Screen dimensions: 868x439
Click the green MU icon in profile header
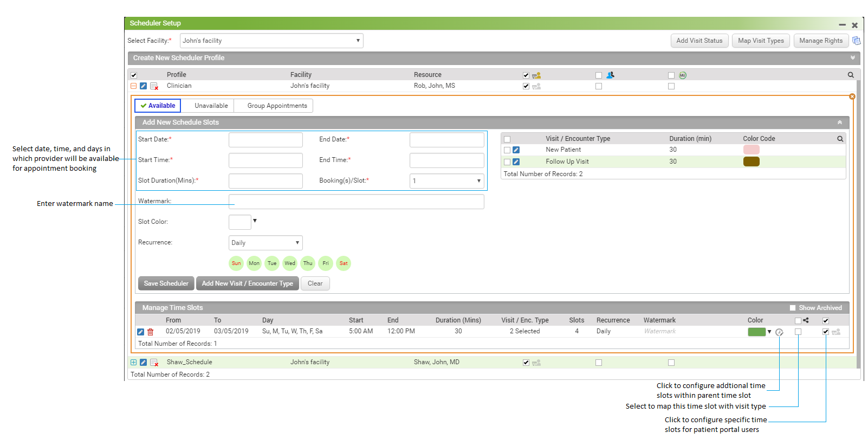pyautogui.click(x=683, y=75)
